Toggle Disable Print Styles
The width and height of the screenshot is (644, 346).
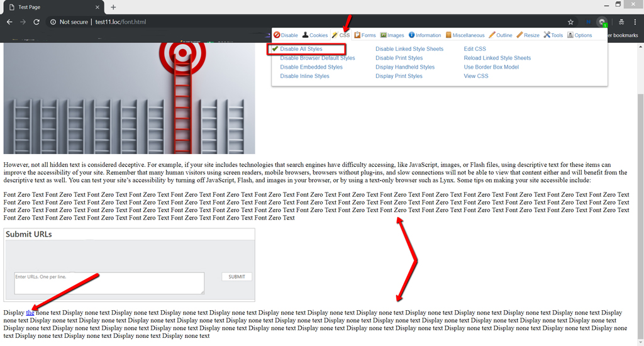399,58
